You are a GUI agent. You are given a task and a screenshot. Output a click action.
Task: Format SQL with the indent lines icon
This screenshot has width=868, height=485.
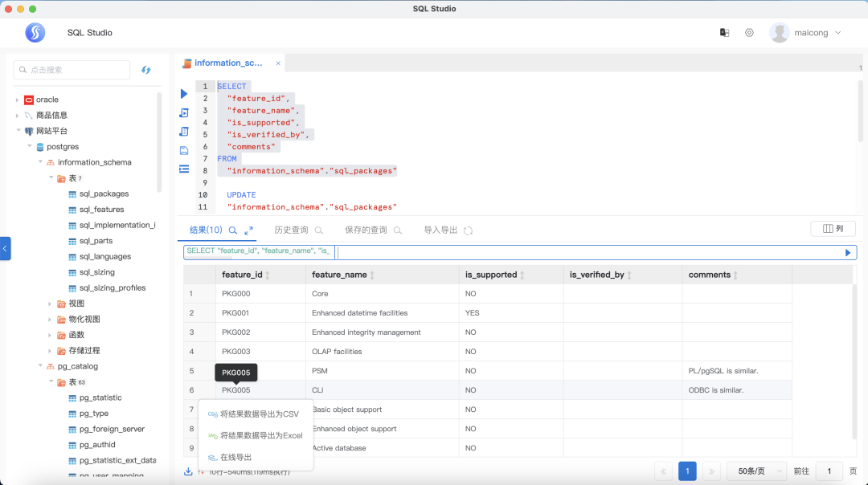pos(184,169)
